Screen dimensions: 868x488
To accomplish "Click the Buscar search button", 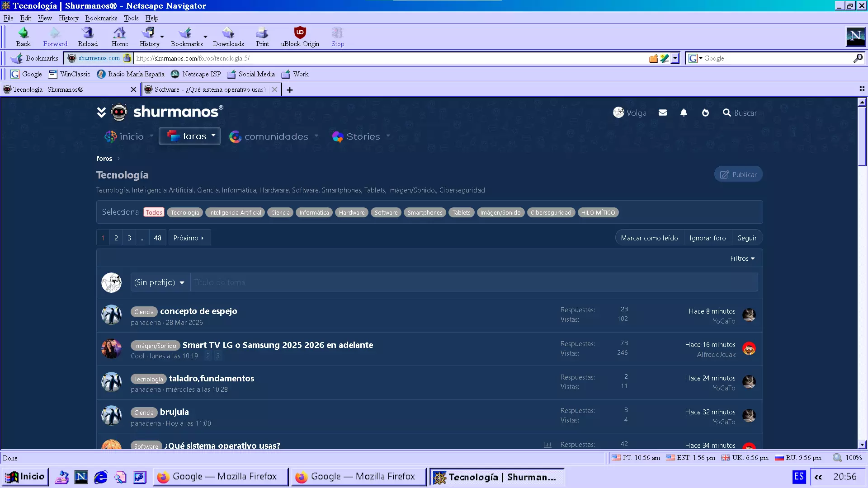I will [x=740, y=113].
